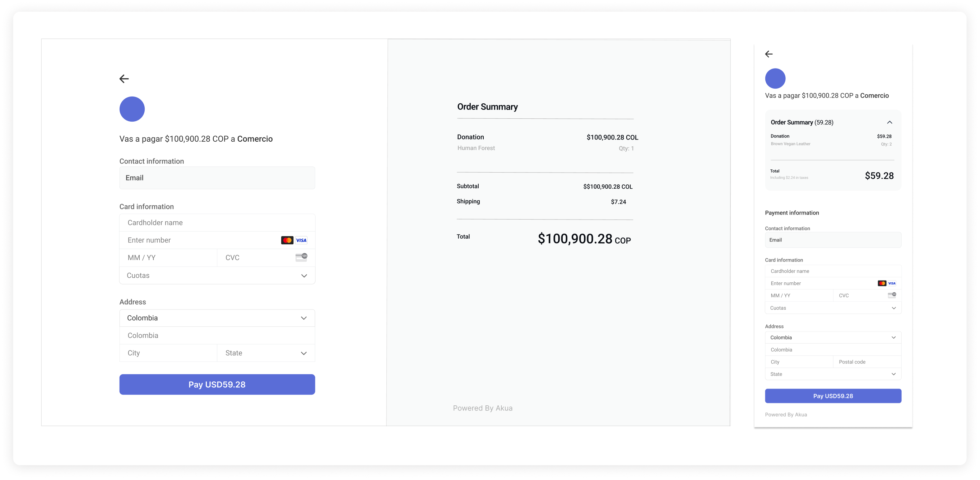Click the blue merchant logo in mobile view

tap(775, 78)
